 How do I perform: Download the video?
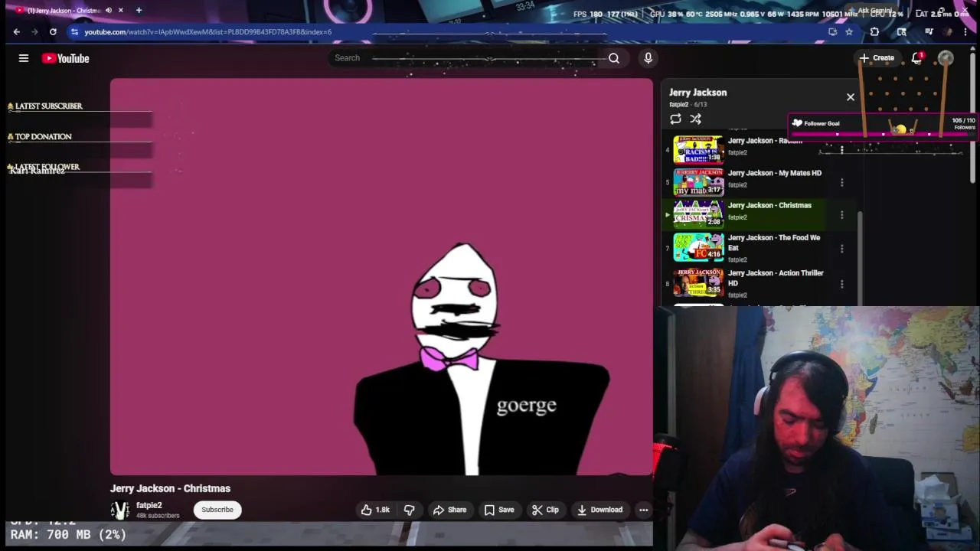click(599, 510)
